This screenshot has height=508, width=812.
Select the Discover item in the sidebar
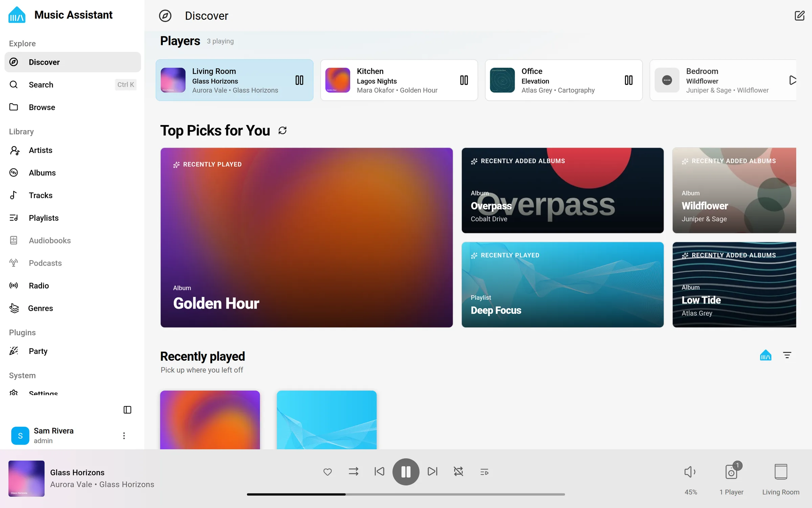pyautogui.click(x=72, y=62)
